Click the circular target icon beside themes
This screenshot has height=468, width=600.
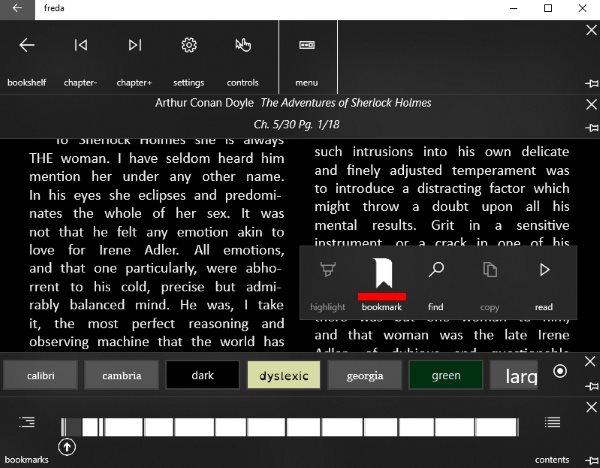(560, 371)
